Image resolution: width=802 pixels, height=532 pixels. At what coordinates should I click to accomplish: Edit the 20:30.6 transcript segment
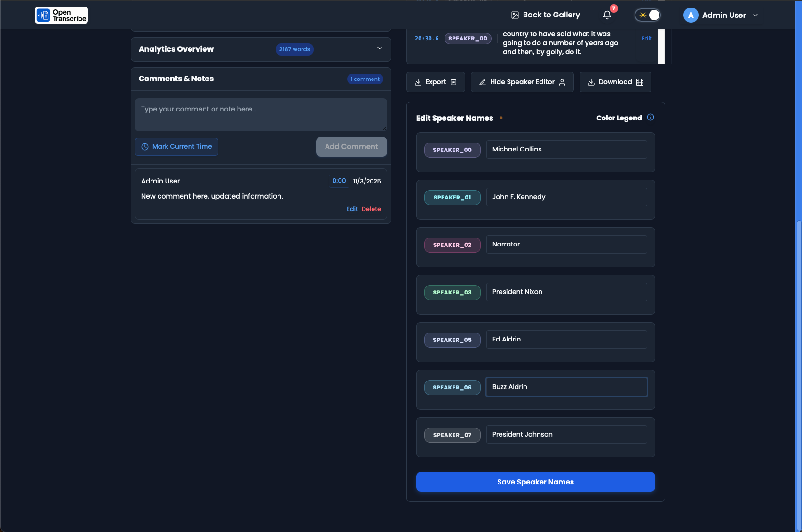pos(646,39)
